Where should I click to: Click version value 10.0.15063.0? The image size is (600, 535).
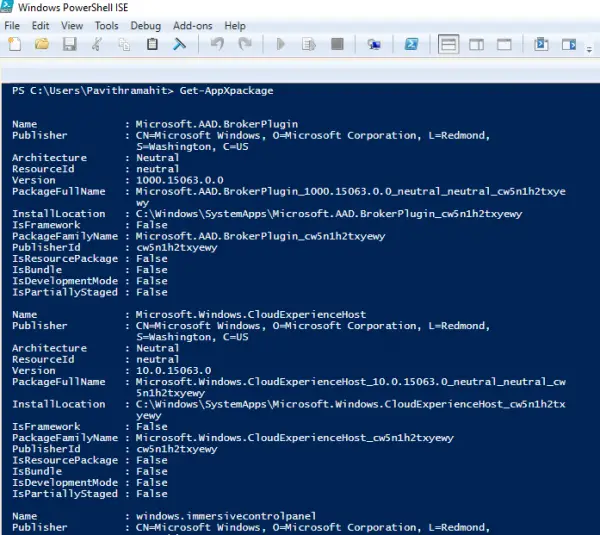click(x=174, y=371)
